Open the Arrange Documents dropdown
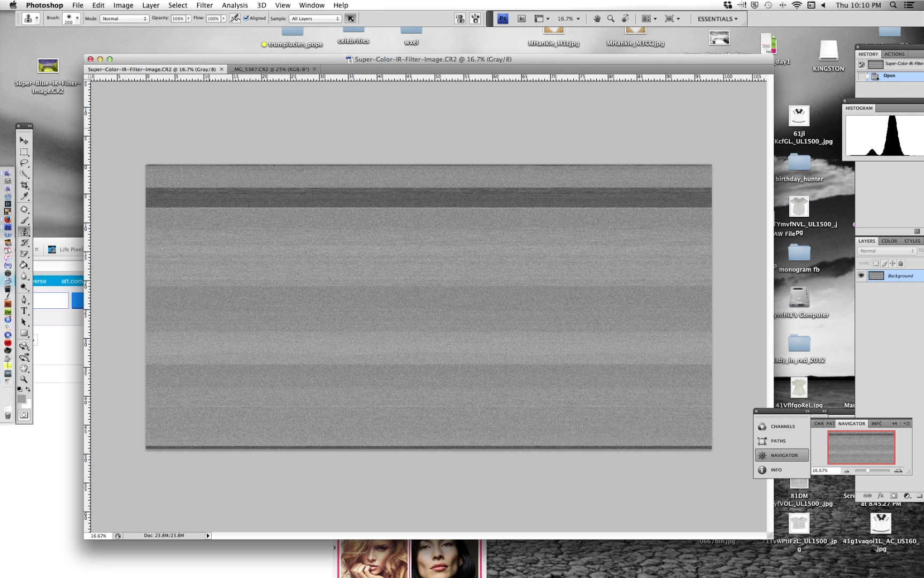The image size is (924, 578). tap(649, 19)
